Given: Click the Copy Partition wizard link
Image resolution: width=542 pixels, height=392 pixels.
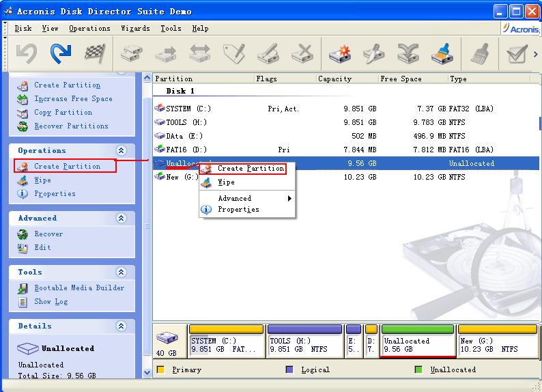Looking at the screenshot, I should click(x=63, y=113).
